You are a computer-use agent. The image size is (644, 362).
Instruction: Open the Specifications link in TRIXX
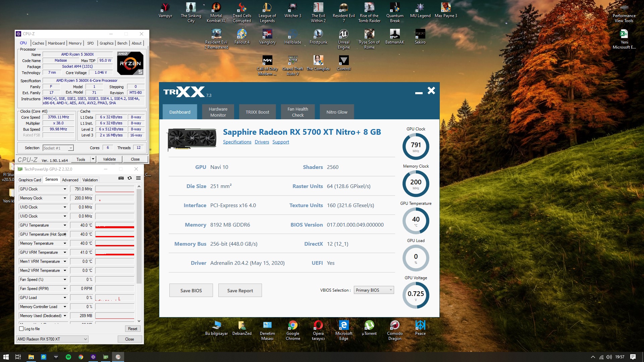point(237,142)
